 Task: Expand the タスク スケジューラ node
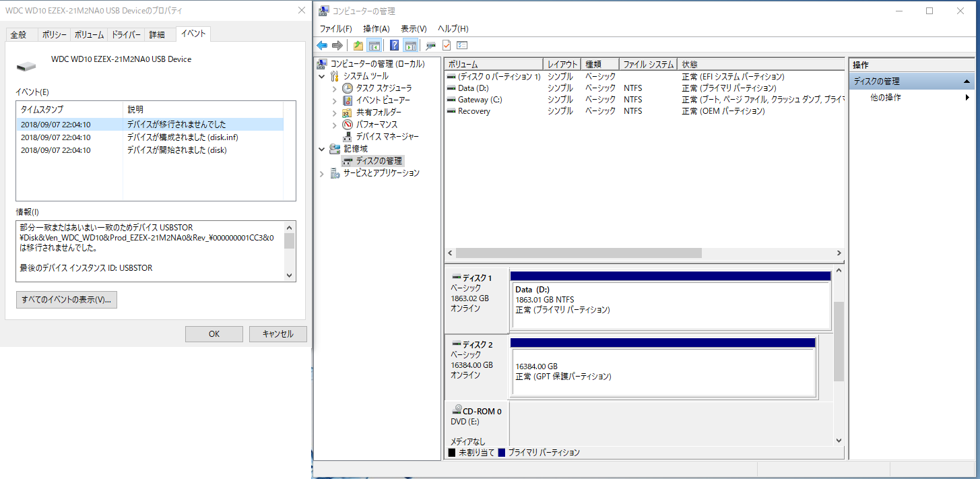(335, 88)
